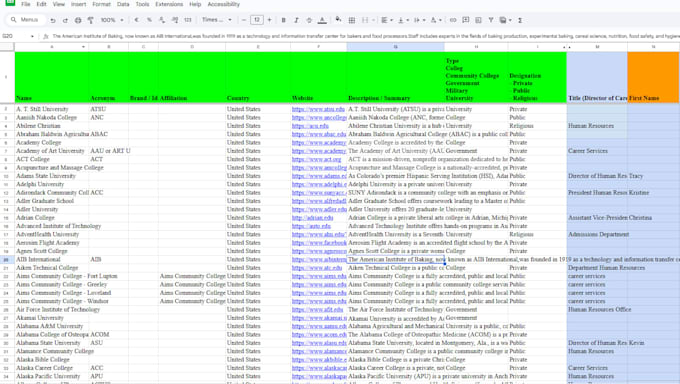Image resolution: width=680 pixels, height=384 pixels.
Task: Open Abilene Christian website link
Action: 310,126
